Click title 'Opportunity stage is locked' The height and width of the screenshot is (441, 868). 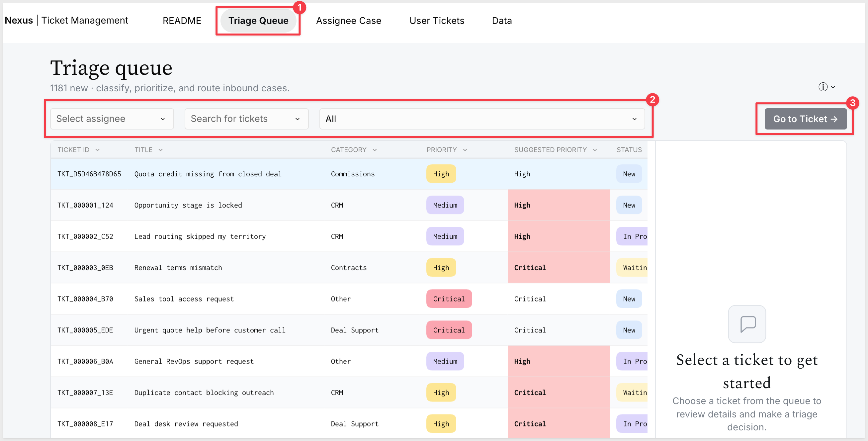[188, 205]
